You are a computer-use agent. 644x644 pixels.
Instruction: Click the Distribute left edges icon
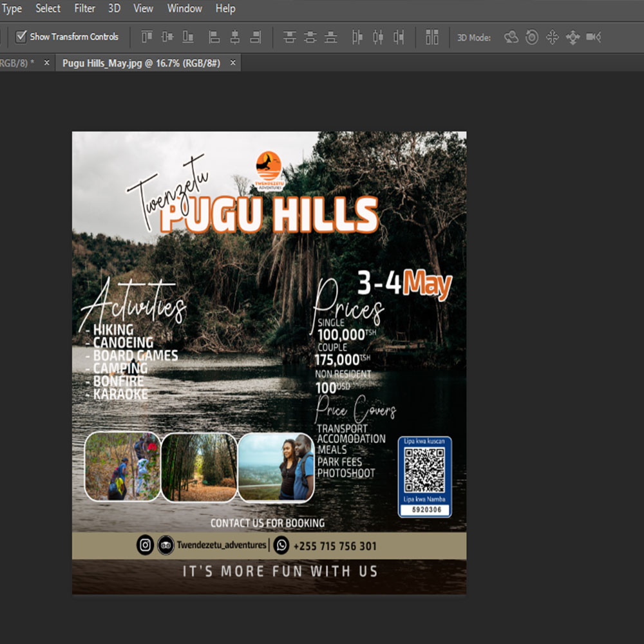(x=358, y=37)
